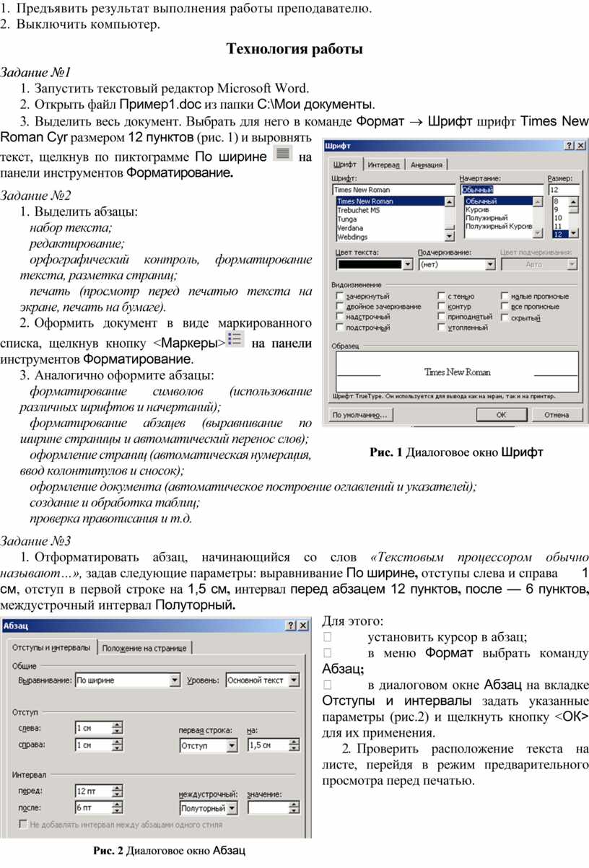Toggle the надстрочный checkbox
This screenshot has width=589, height=868.
click(340, 317)
